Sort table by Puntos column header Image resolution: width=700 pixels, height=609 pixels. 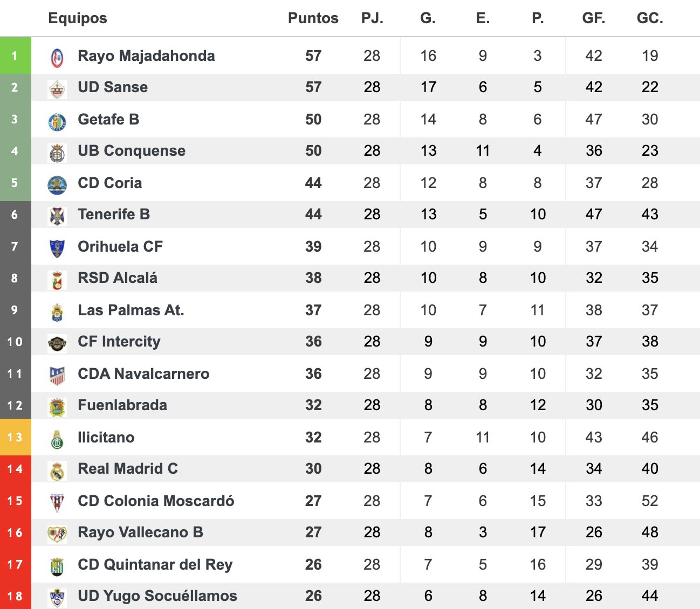click(313, 18)
